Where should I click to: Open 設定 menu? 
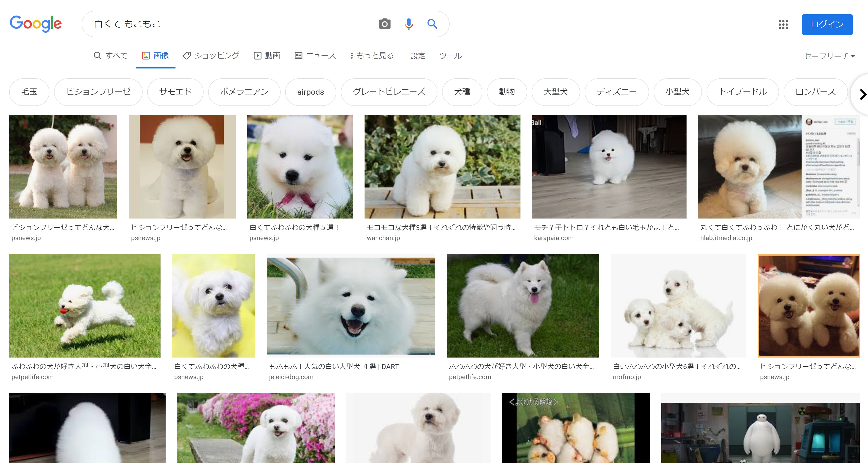point(418,56)
